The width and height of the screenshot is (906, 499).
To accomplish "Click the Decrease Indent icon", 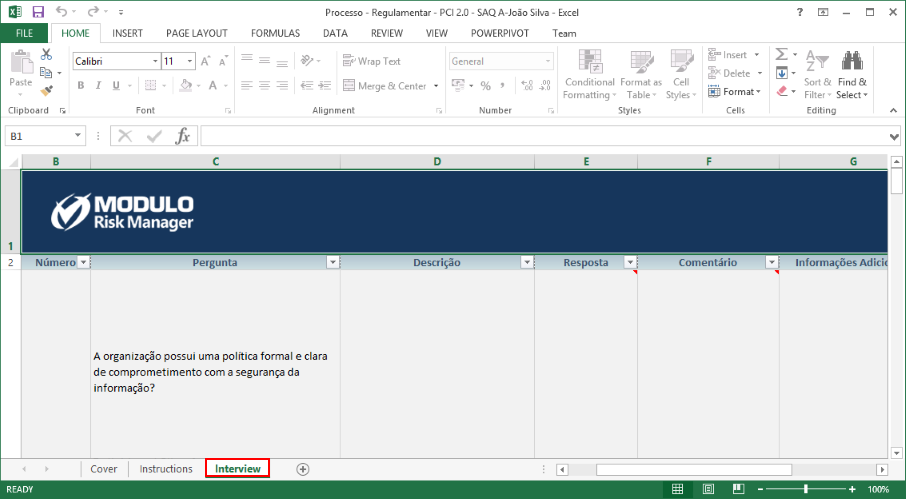I will tap(307, 85).
